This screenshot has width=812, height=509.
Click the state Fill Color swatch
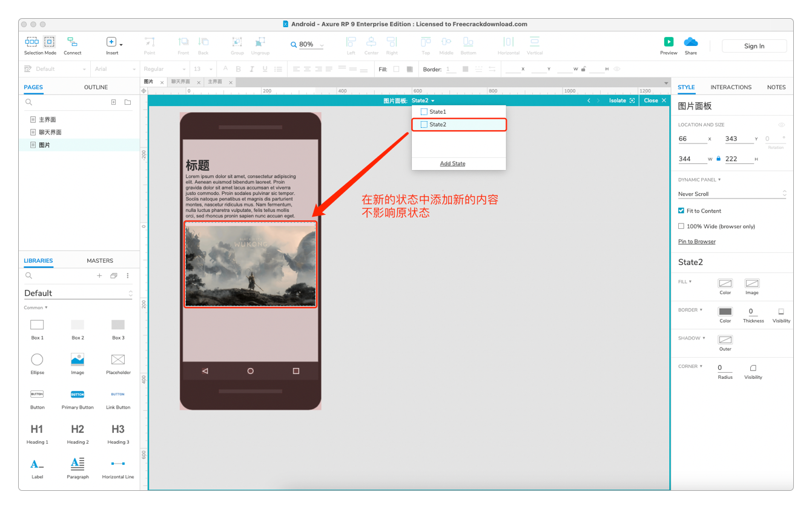coord(725,283)
